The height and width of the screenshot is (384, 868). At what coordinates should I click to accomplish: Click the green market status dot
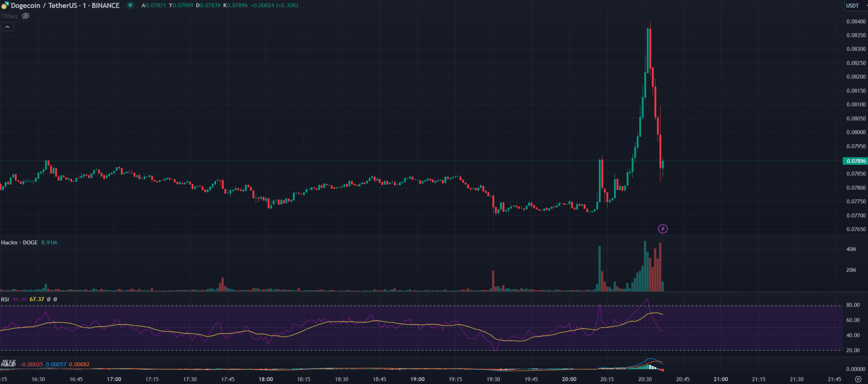[x=131, y=5]
